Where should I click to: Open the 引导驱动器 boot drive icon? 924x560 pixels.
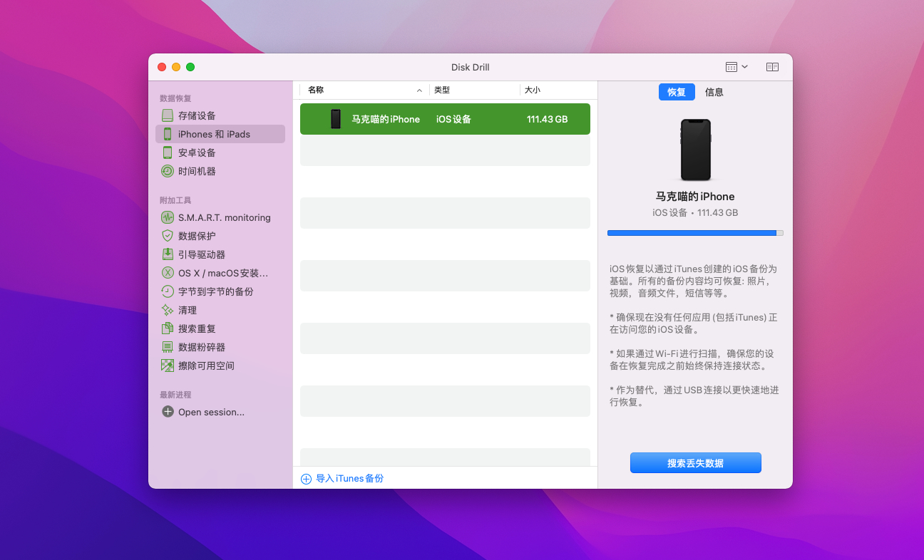(x=168, y=254)
